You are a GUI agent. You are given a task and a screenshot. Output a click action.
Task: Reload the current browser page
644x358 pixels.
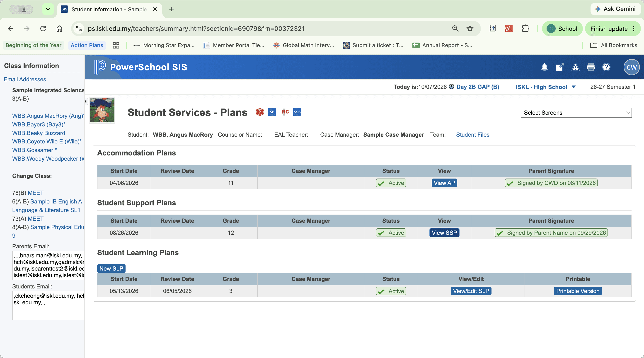[x=43, y=29]
